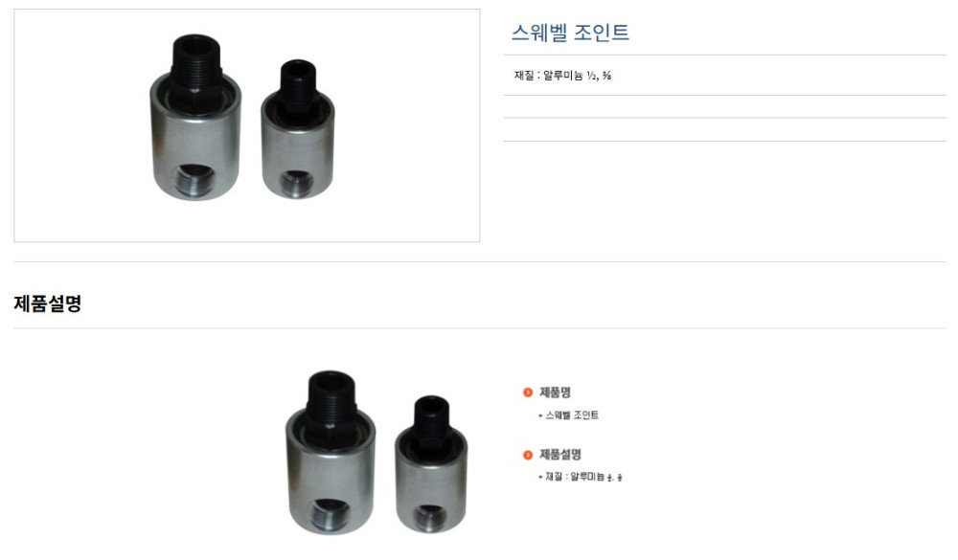Viewport: 958px width, 560px height.
Task: Click the large swivel joint in top photo
Action: point(195,117)
